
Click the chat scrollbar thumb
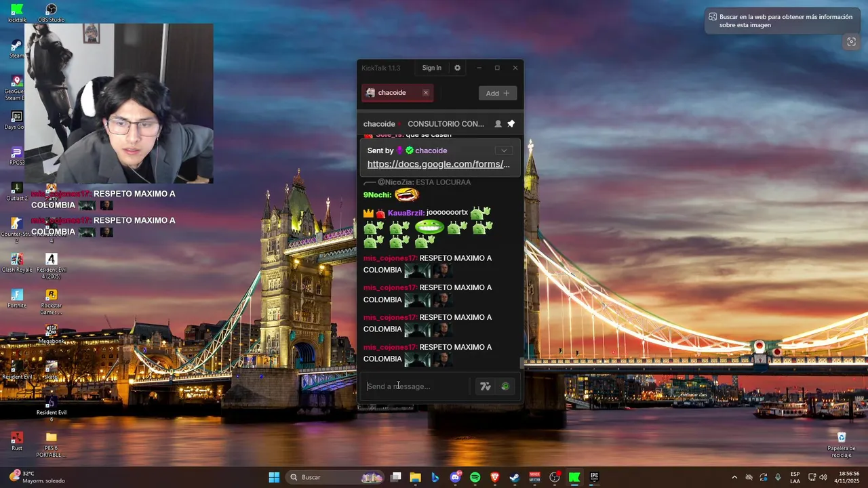click(x=521, y=363)
